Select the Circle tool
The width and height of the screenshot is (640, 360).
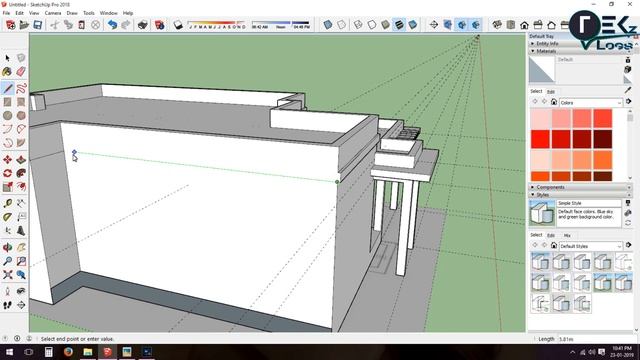click(x=7, y=116)
